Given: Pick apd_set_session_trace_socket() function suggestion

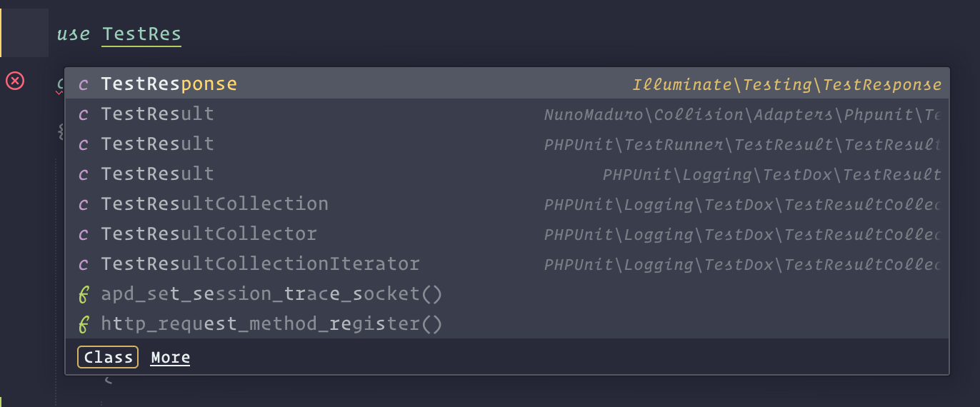Looking at the screenshot, I should [507, 294].
